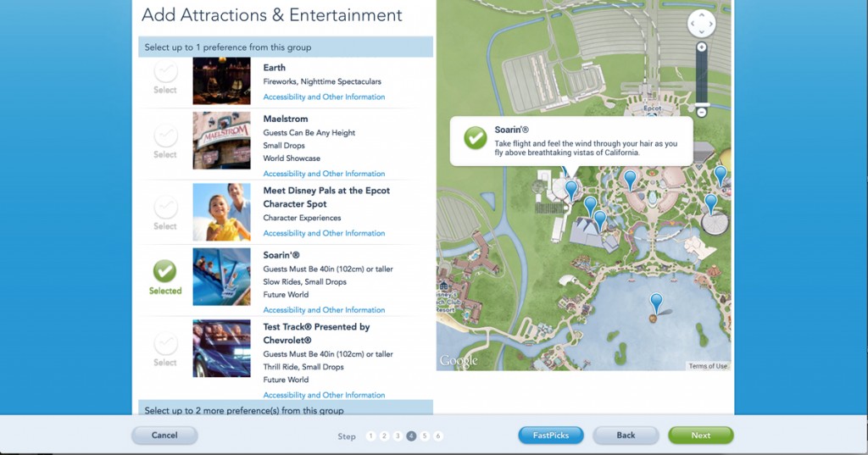Click the Cancel button
868x455 pixels.
[164, 435]
